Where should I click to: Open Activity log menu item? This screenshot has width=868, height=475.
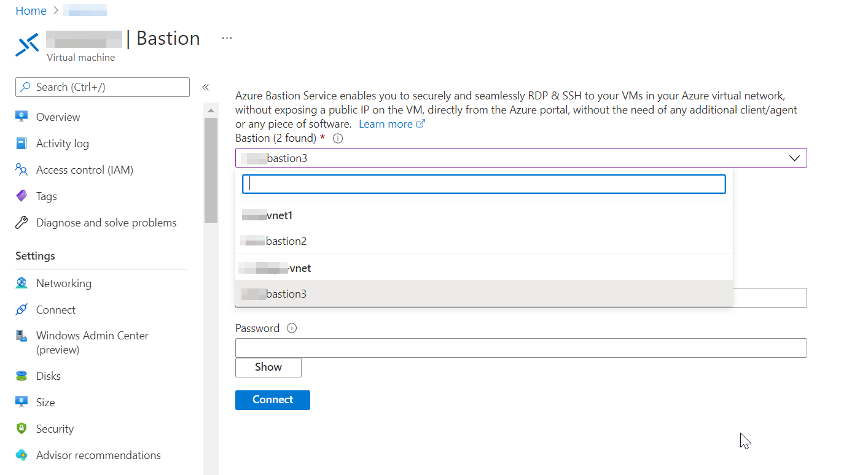pos(63,144)
